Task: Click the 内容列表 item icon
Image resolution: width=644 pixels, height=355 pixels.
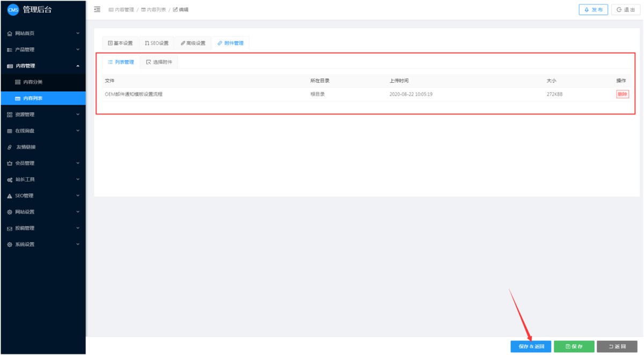Action: 18,98
